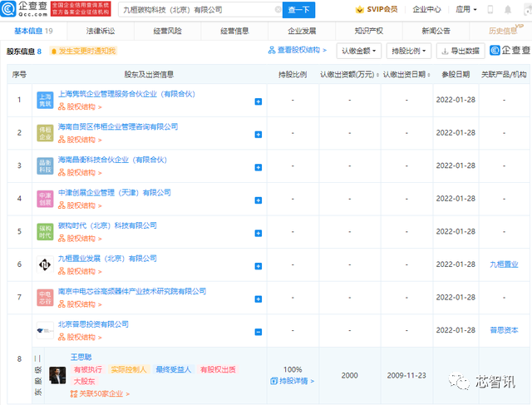Open the 九榅置业 related product link
Screen dimensions: 532x405
click(504, 264)
